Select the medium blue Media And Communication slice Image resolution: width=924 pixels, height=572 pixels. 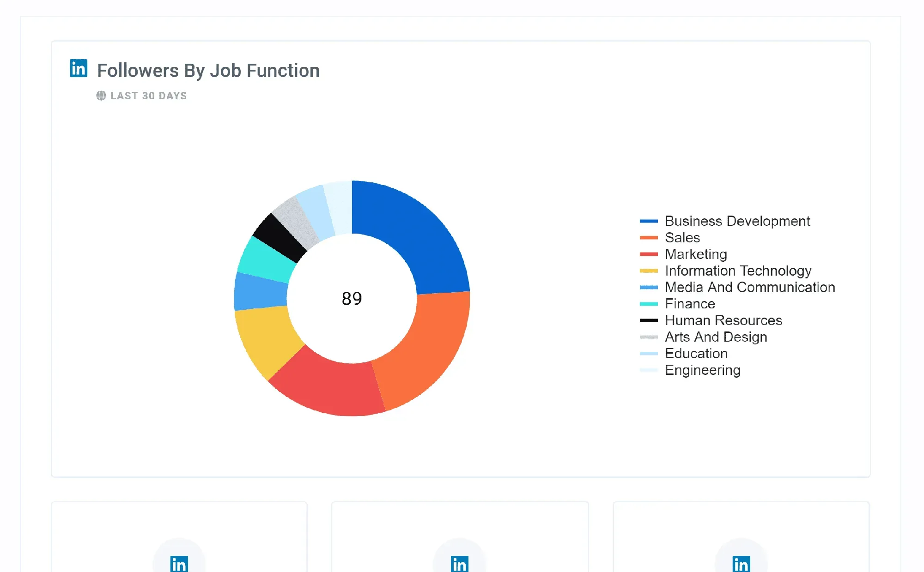pyautogui.click(x=260, y=292)
